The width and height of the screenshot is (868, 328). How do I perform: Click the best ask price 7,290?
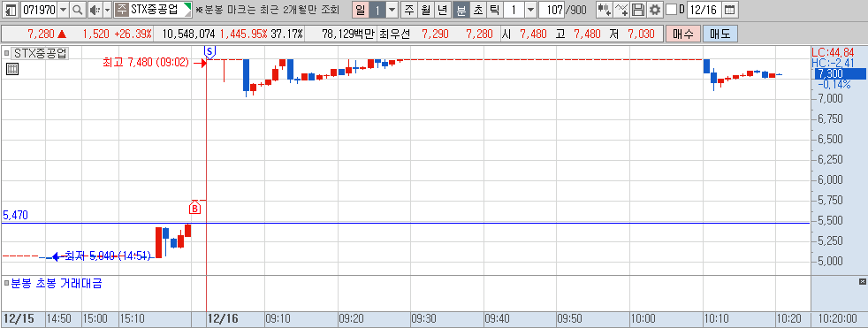coord(435,34)
